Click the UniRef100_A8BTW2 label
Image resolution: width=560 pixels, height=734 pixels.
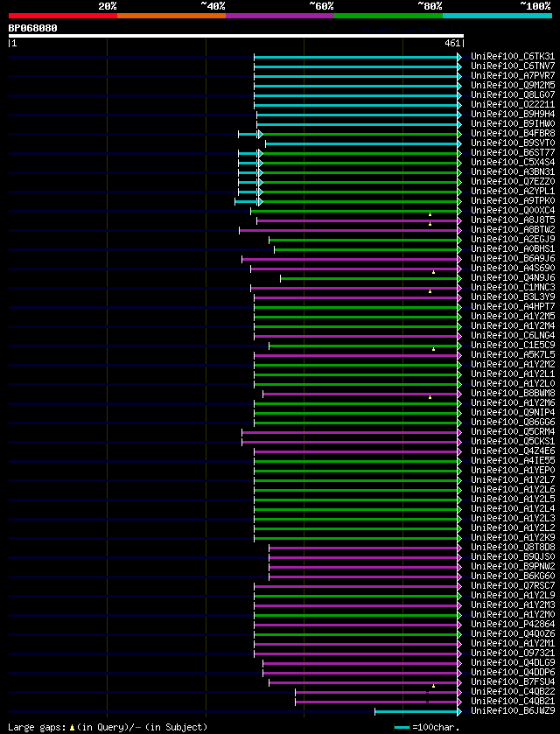click(513, 230)
